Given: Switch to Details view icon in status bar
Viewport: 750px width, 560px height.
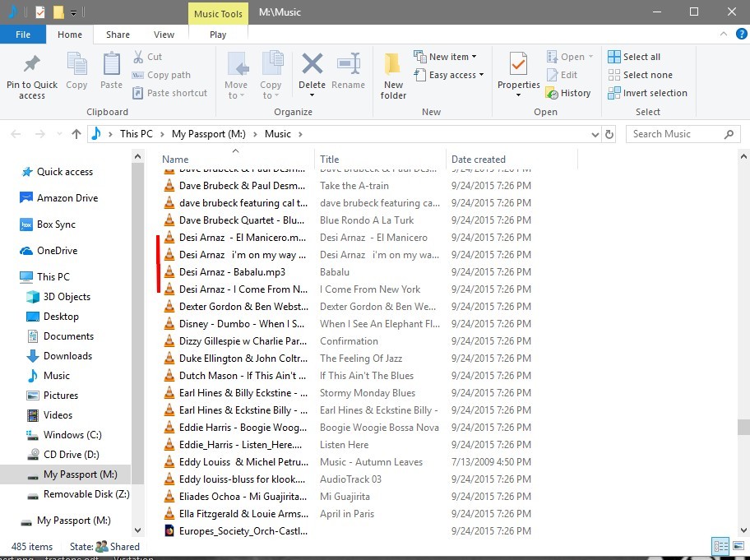Looking at the screenshot, I should click(x=721, y=546).
